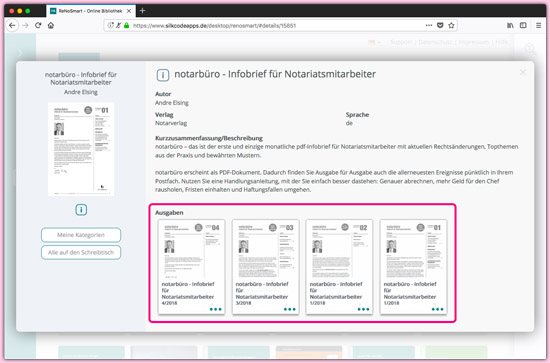Screen dimensions: 550x363
Task: Open the Firefox hamburger menu
Action: (x=538, y=25)
